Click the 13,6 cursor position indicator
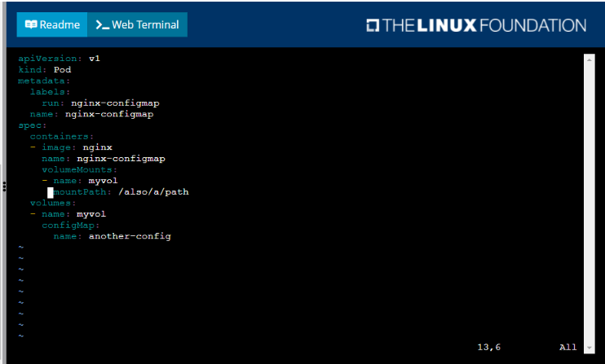 (489, 347)
